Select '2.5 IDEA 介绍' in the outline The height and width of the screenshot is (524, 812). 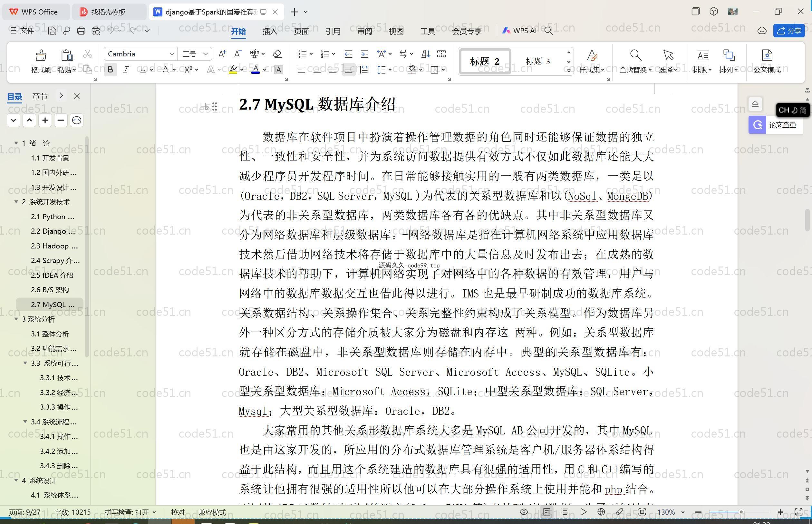coord(52,275)
